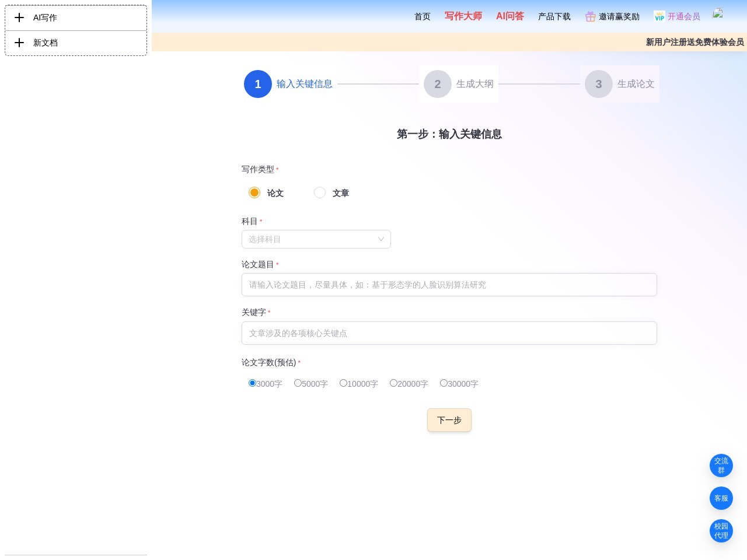This screenshot has width=747, height=560.
Task: Choose the 10000字 word count option
Action: 343,383
